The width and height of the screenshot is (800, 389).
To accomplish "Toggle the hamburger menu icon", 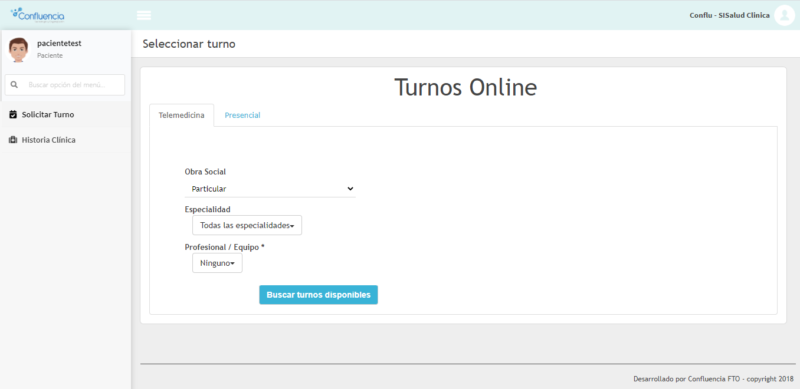I will pyautogui.click(x=144, y=15).
